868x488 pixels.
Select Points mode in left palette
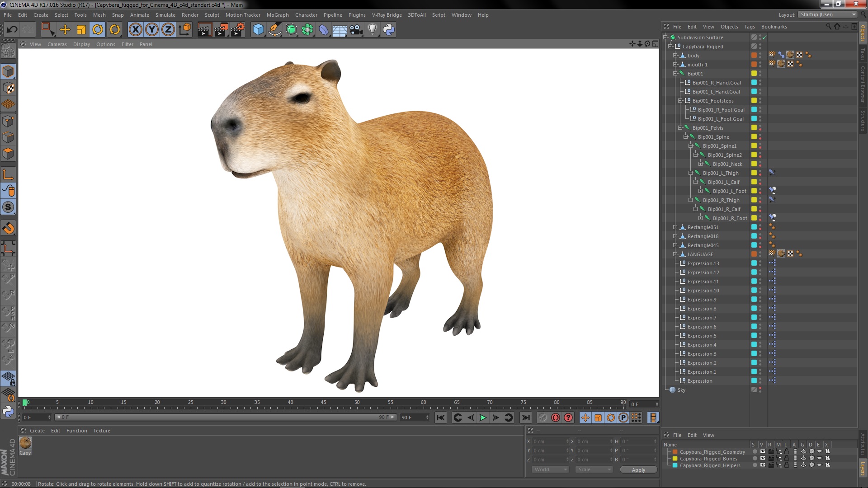tap(8, 121)
